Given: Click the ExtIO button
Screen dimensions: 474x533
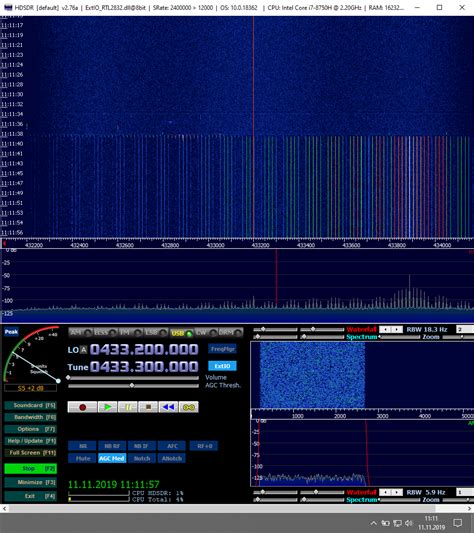Looking at the screenshot, I should click(x=222, y=366).
